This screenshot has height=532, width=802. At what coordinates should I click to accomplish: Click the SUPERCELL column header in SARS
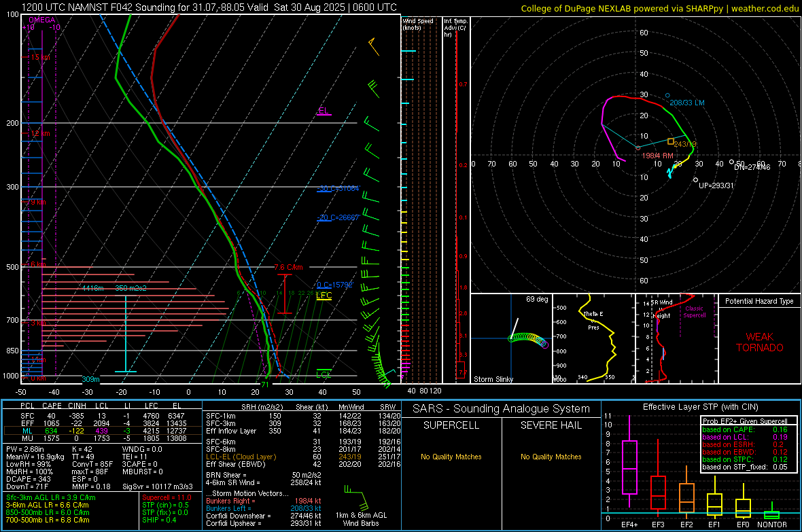[x=451, y=425]
